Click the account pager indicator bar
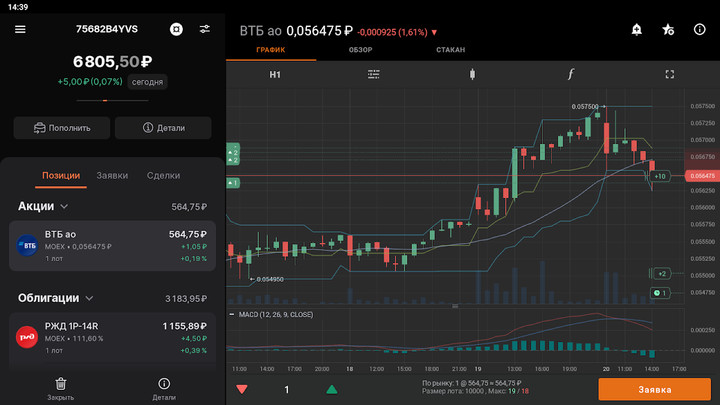Viewport: 720px width, 405px height. click(x=112, y=100)
